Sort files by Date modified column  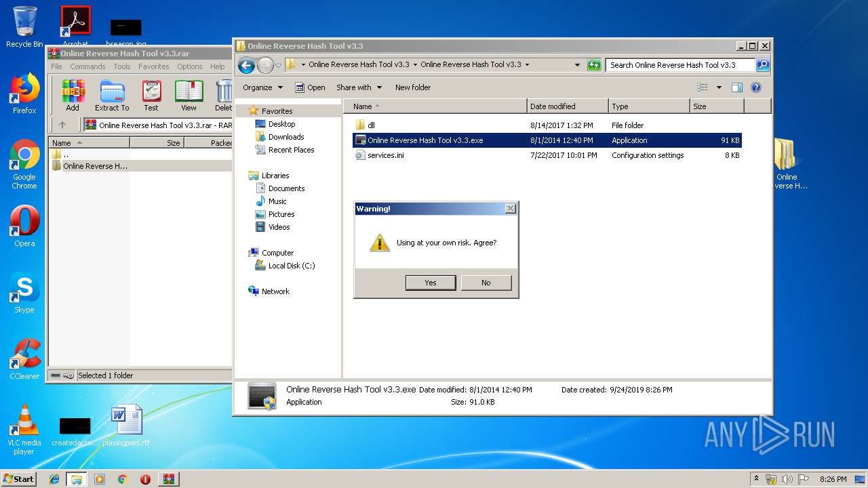coord(568,106)
